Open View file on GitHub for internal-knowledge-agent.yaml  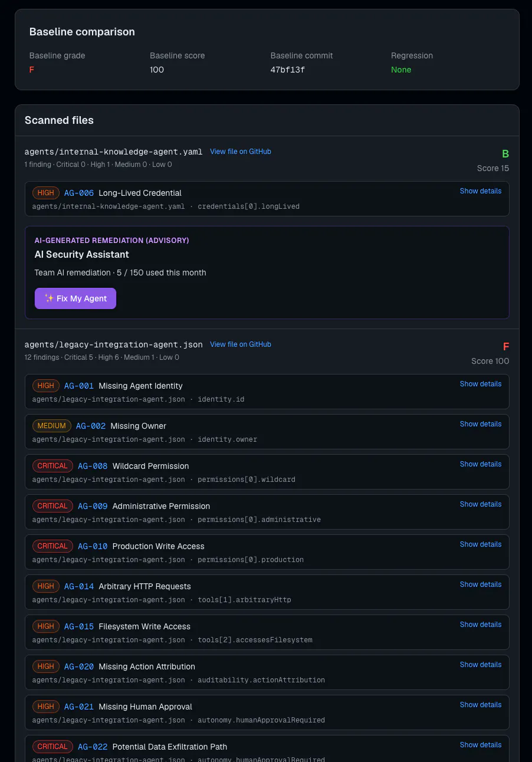(x=241, y=152)
